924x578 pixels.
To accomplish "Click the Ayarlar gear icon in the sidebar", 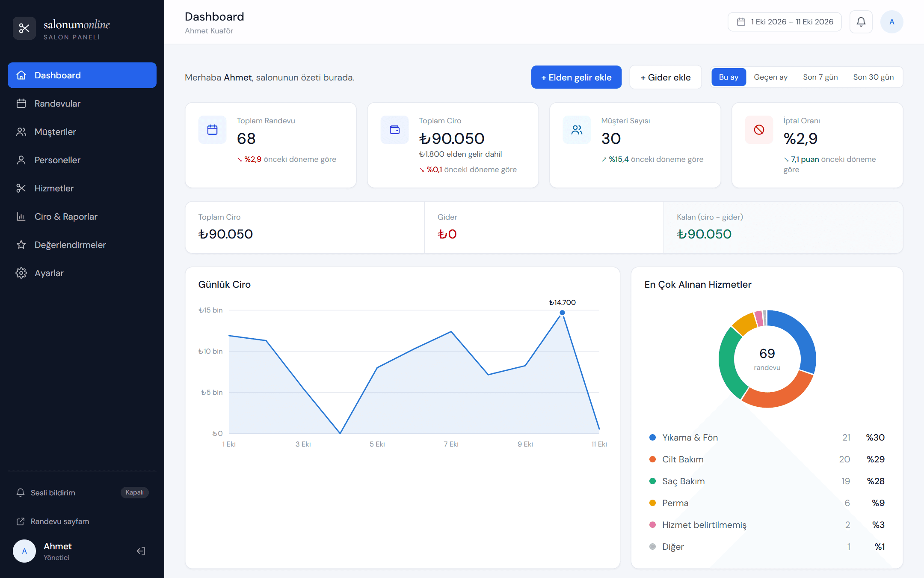I will click(x=21, y=273).
